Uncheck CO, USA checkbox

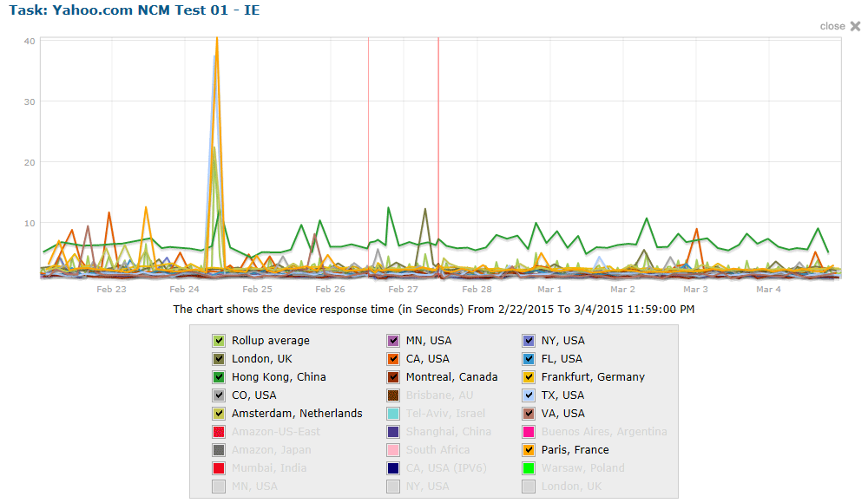click(x=219, y=395)
